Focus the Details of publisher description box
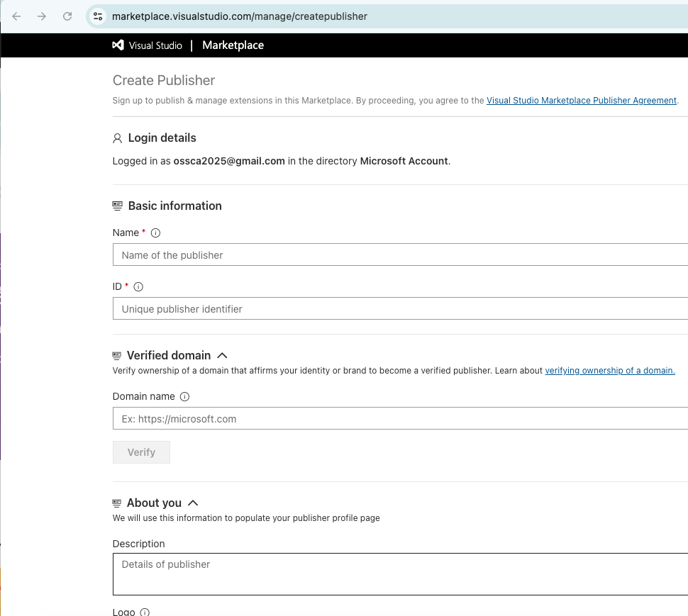Image resolution: width=688 pixels, height=616 pixels. point(400,574)
